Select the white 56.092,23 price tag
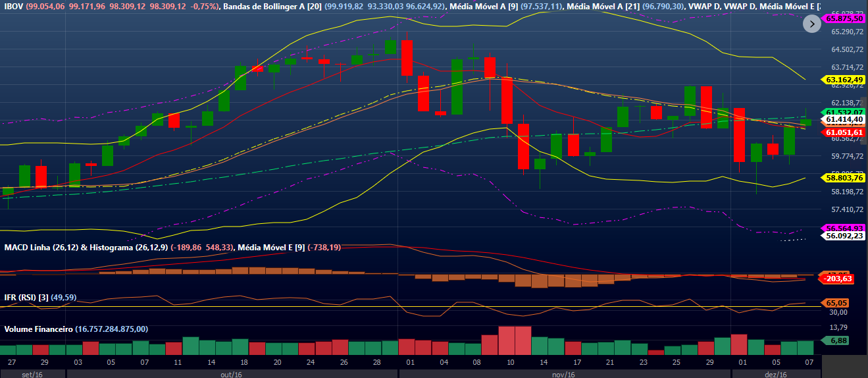Image resolution: width=868 pixels, height=378 pixels. click(844, 236)
